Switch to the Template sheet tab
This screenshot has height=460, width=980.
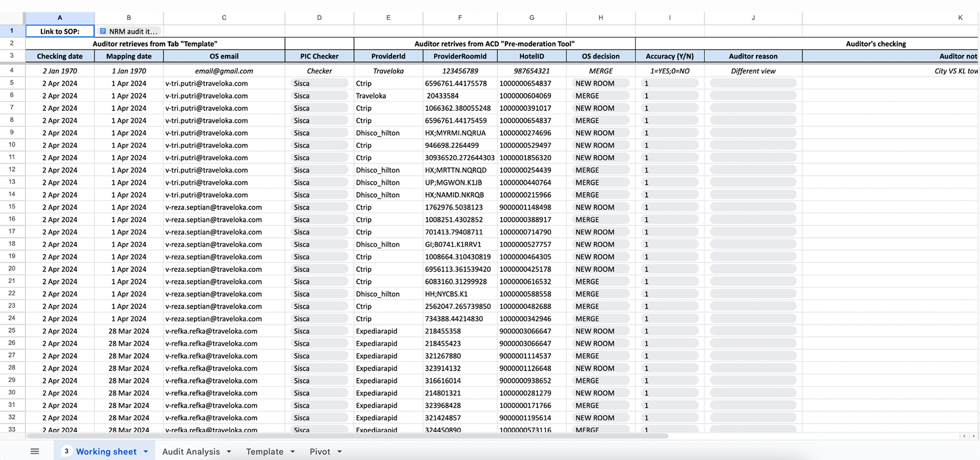[x=264, y=451]
